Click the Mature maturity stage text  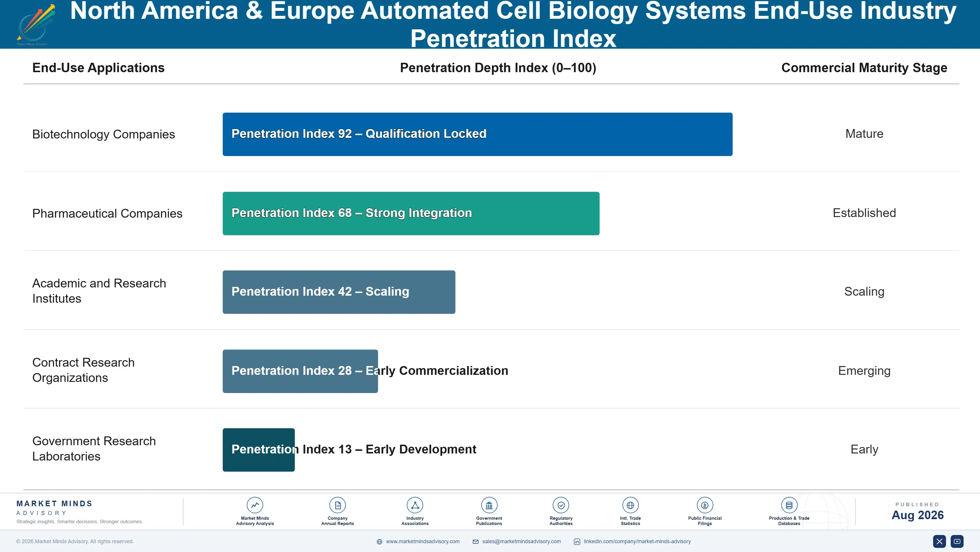[864, 134]
